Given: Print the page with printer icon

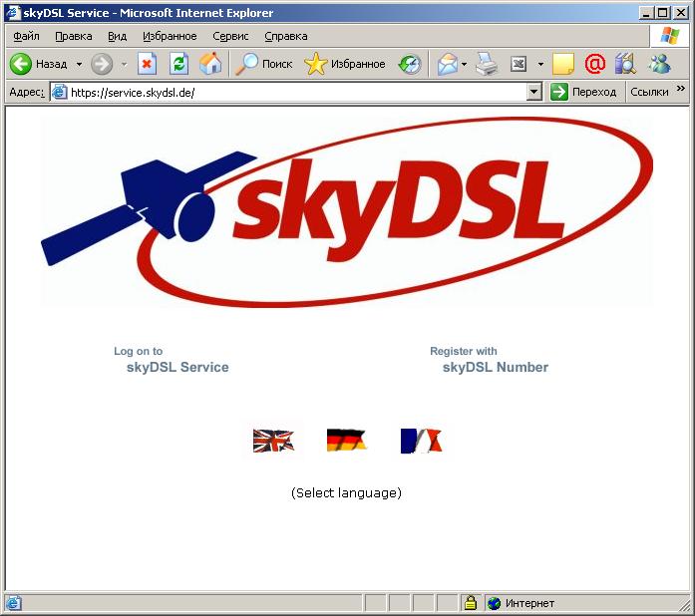Looking at the screenshot, I should pos(487,64).
